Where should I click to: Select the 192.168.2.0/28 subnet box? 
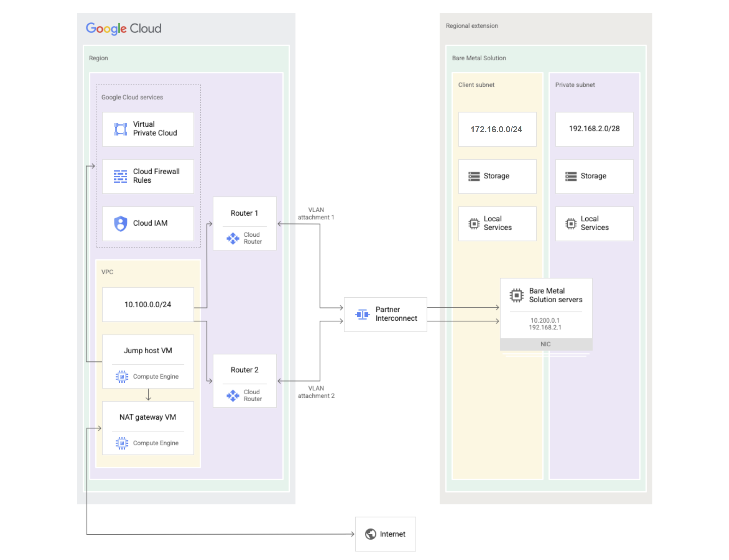click(594, 129)
